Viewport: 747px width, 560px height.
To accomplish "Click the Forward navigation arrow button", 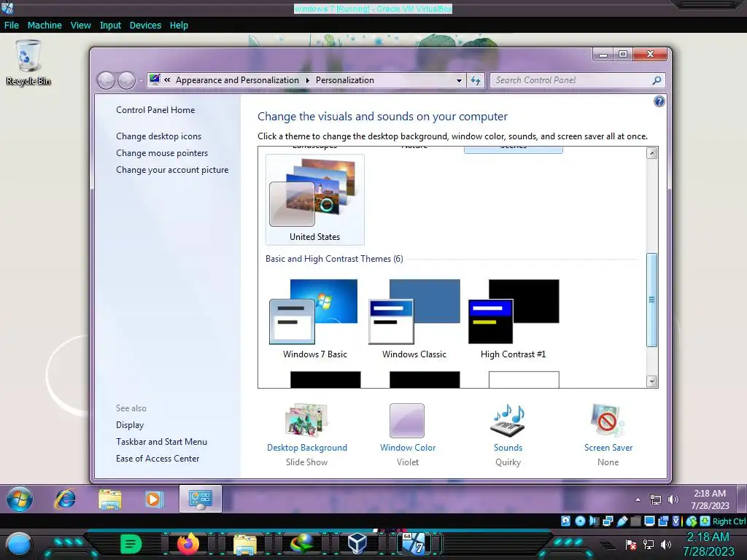I will click(126, 80).
